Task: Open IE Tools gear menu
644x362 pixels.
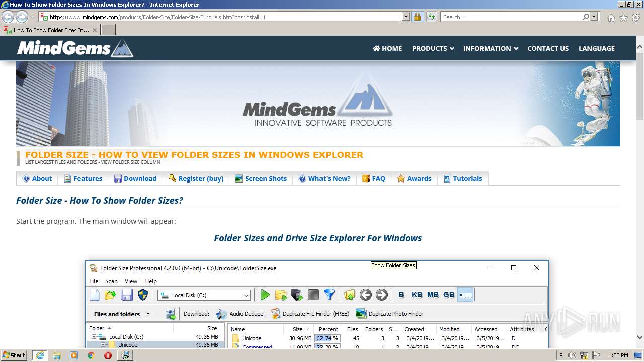Action: click(636, 18)
